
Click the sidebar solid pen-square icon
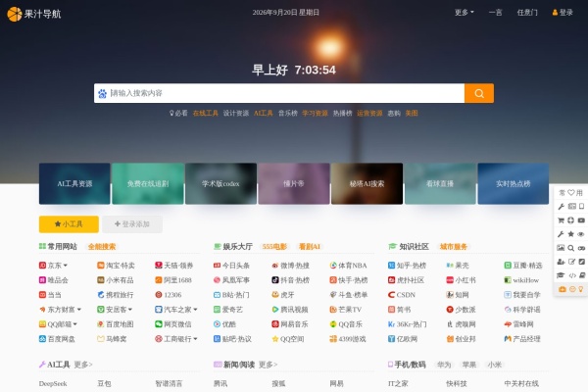(581, 262)
